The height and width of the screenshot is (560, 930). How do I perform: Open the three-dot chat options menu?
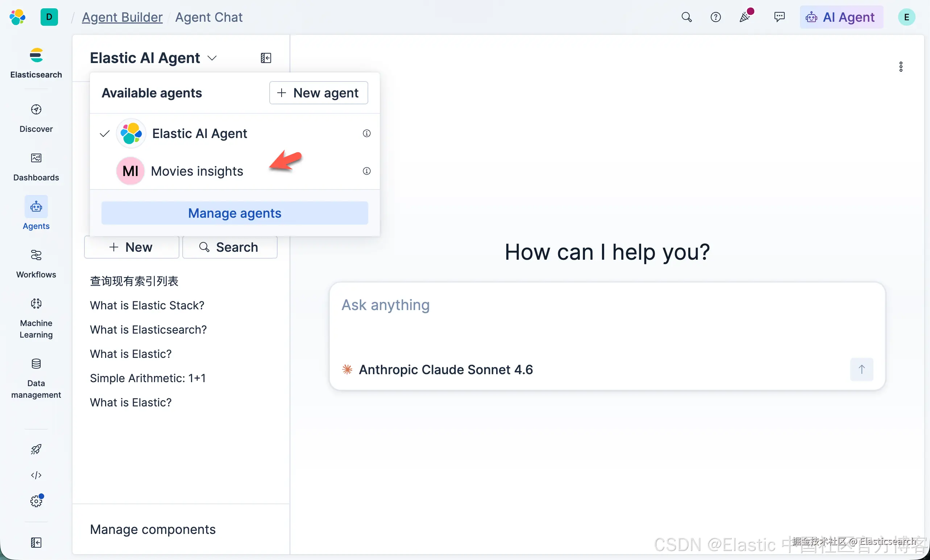(901, 67)
